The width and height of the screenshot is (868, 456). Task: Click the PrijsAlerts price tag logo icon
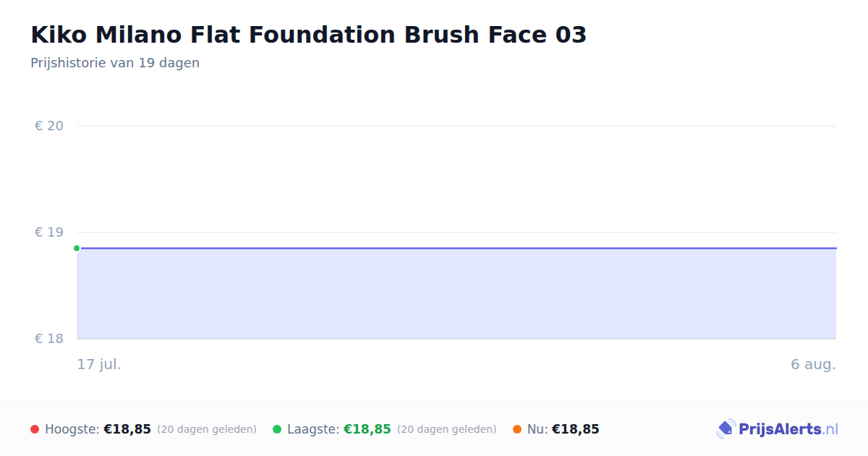tap(726, 429)
